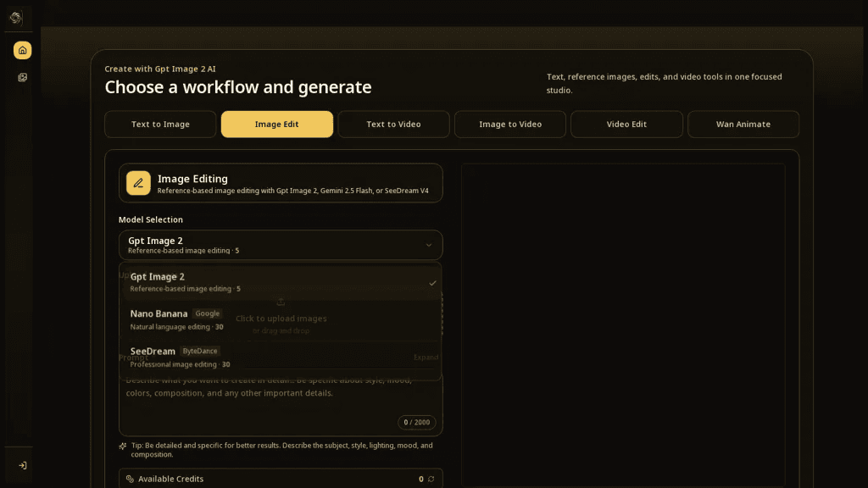
Task: Open the Wan Animate tab
Action: click(x=743, y=124)
